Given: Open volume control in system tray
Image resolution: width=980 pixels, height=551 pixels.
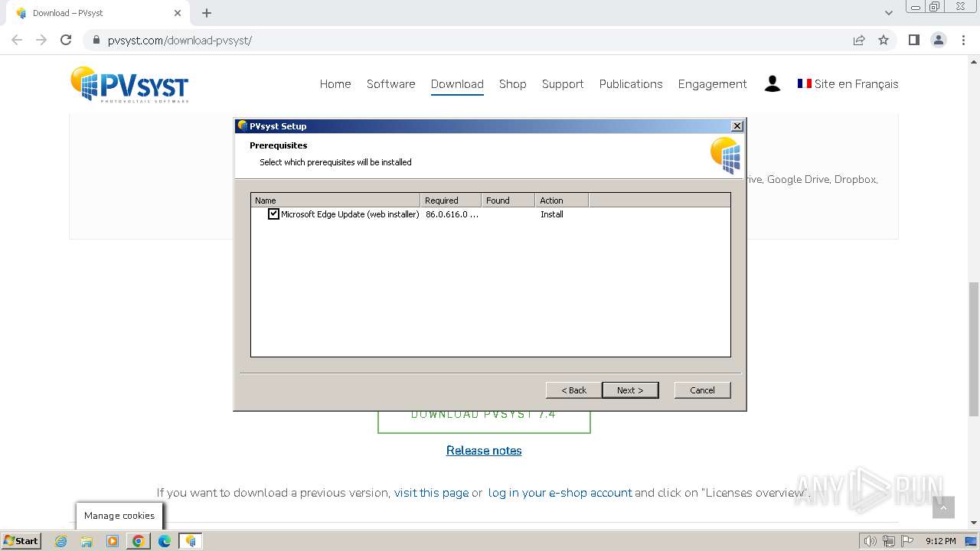Looking at the screenshot, I should click(x=871, y=541).
